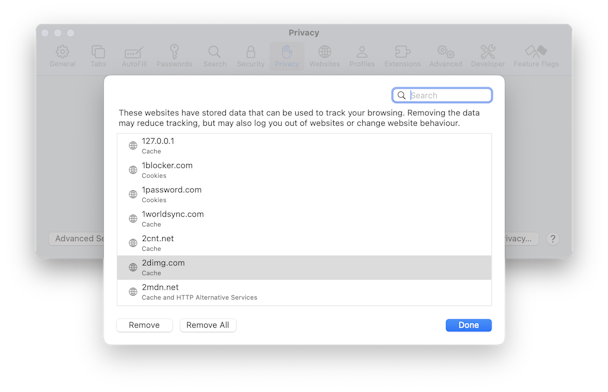608x392 pixels.
Task: Open the AutoFill settings pane
Action: point(134,56)
